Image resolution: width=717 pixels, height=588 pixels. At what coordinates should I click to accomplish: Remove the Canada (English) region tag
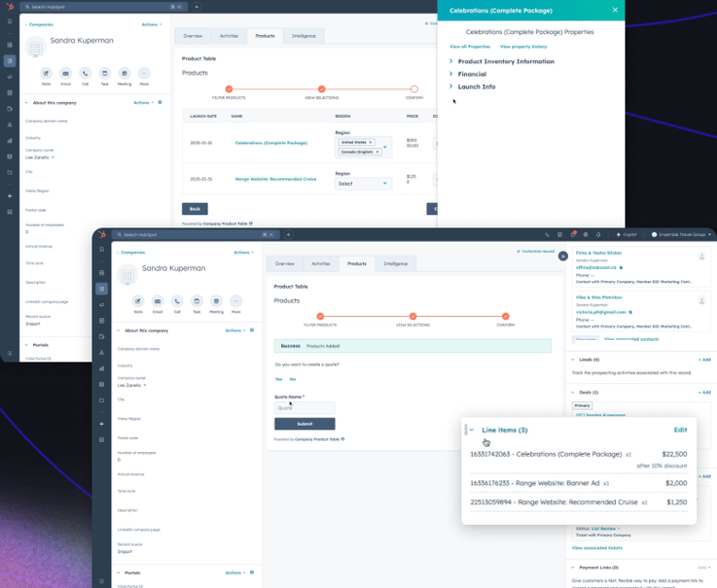pyautogui.click(x=377, y=152)
